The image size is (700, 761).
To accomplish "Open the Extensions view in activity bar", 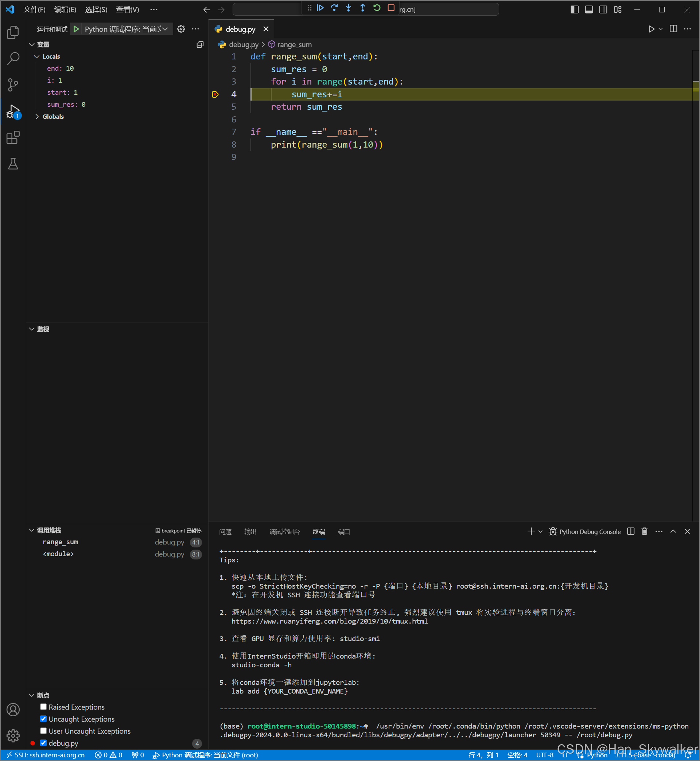I will [x=13, y=138].
